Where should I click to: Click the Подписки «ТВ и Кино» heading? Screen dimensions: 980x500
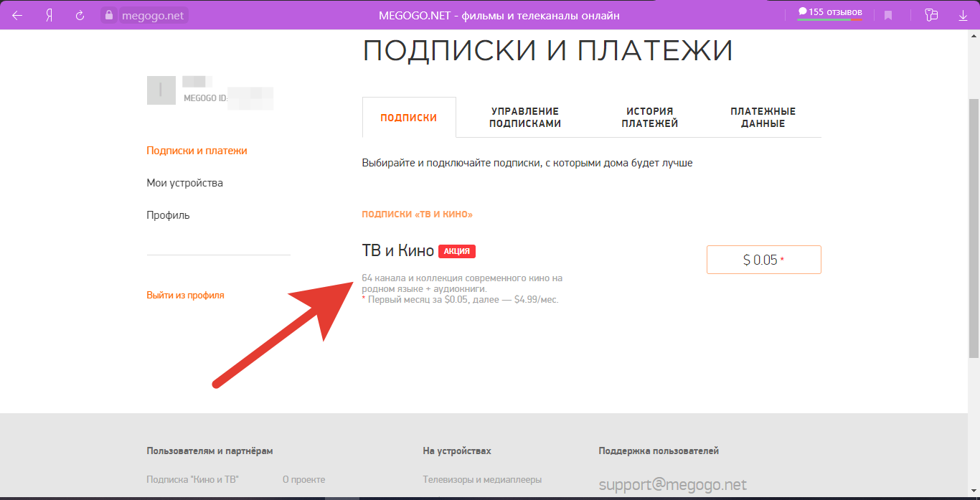point(418,214)
